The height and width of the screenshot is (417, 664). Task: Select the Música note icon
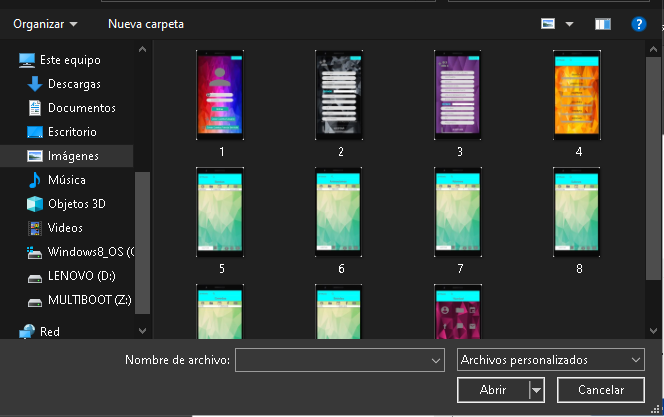tap(35, 180)
